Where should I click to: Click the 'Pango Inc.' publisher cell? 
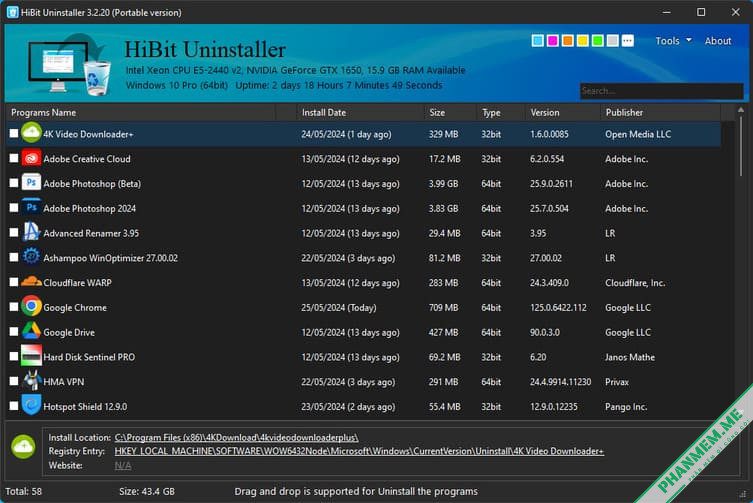[626, 406]
